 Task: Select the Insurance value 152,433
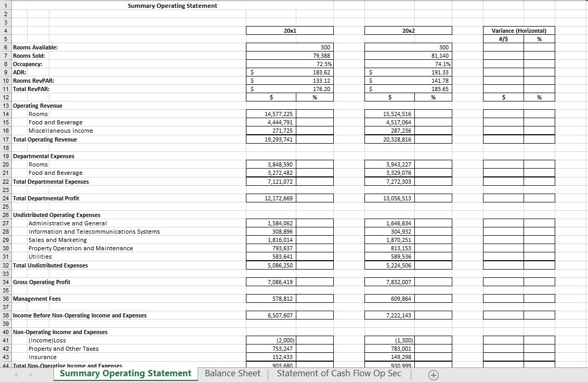point(289,357)
